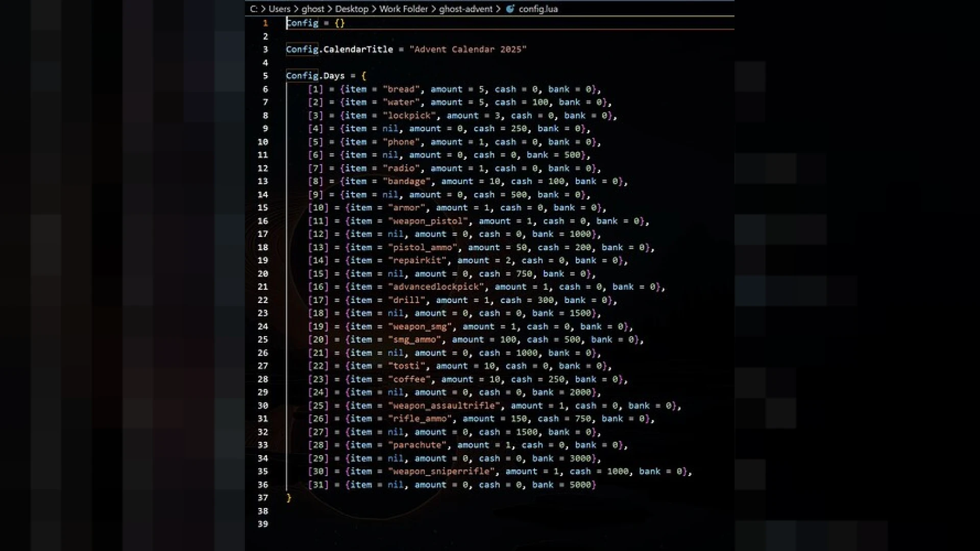
Task: Click 'cash = 500' value on day 9 line
Action: [x=500, y=194]
